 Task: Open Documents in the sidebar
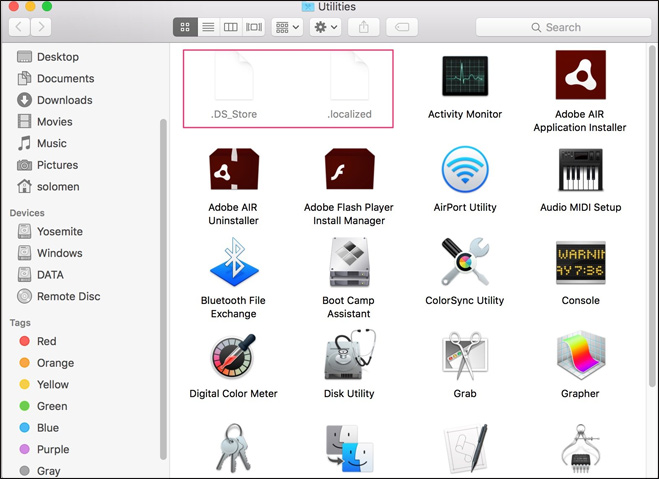coord(55,79)
